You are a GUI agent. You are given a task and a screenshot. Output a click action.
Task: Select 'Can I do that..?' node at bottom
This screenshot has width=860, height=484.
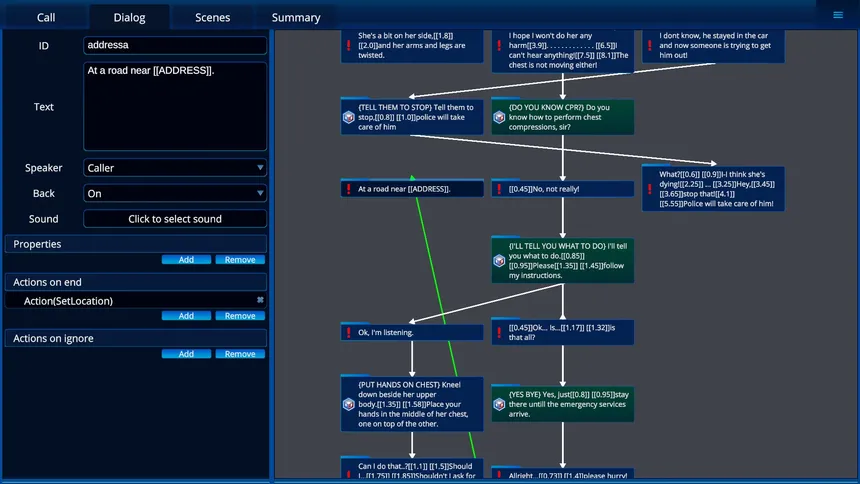point(412,469)
